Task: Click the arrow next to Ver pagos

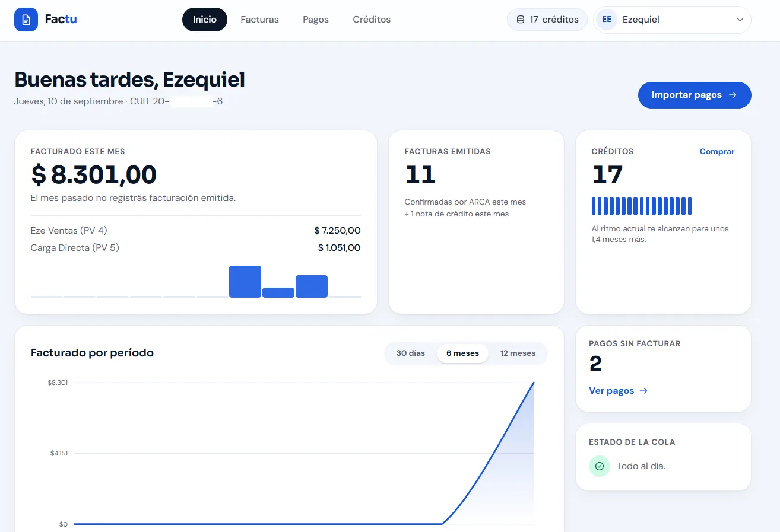Action: coord(643,391)
